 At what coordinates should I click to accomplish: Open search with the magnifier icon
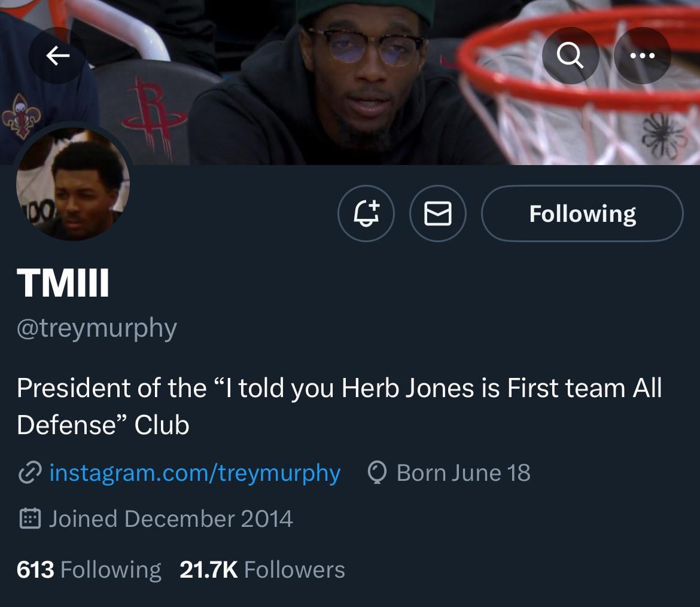tap(570, 56)
